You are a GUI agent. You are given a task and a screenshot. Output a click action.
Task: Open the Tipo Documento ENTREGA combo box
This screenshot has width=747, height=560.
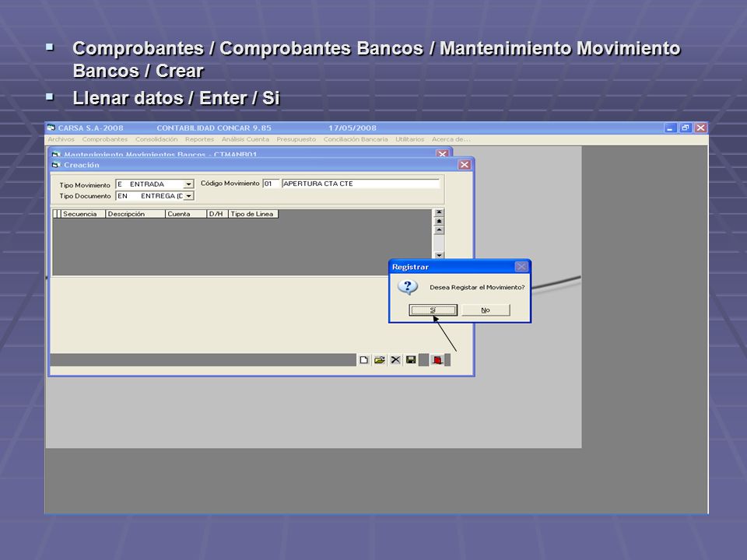(x=154, y=196)
